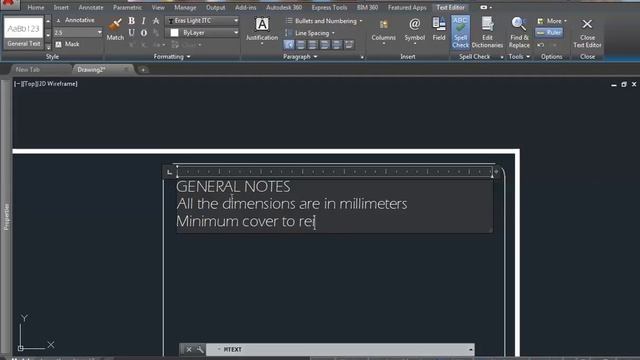
Task: Expand the Formatting panel
Action: 172,57
